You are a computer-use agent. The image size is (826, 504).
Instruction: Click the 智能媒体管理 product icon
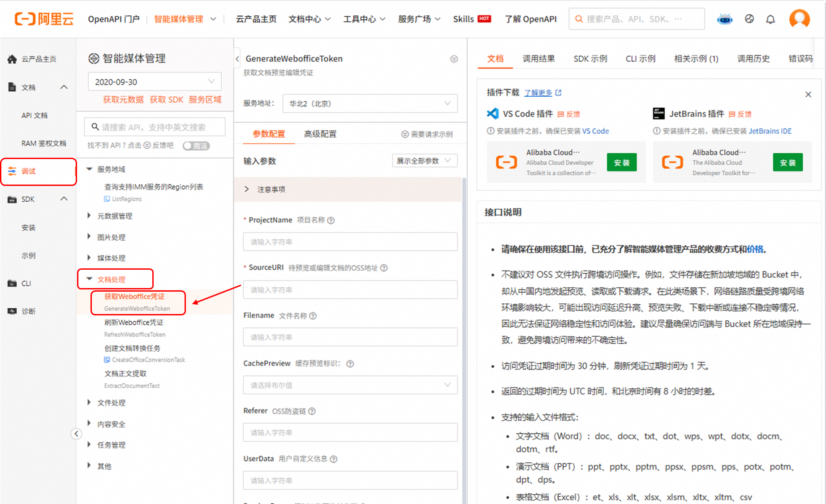pyautogui.click(x=94, y=58)
